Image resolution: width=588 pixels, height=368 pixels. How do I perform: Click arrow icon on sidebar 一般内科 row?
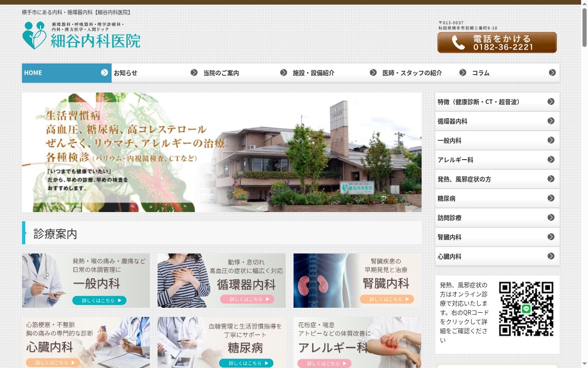point(551,140)
